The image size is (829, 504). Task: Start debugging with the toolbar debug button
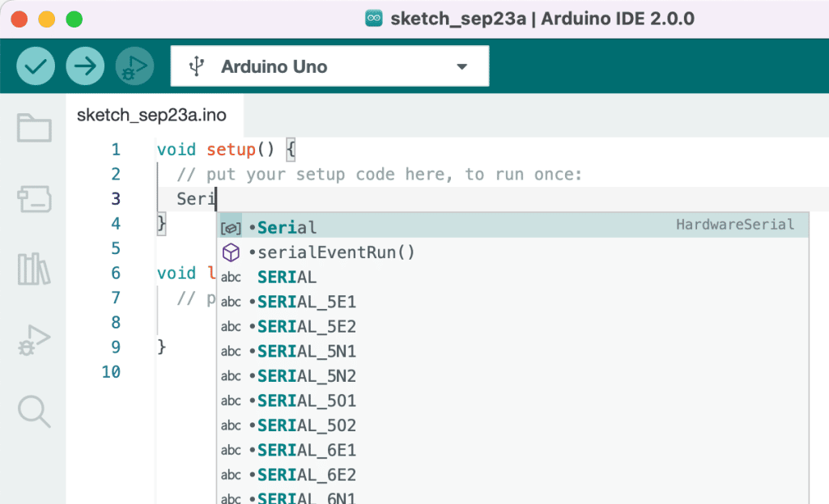point(135,66)
